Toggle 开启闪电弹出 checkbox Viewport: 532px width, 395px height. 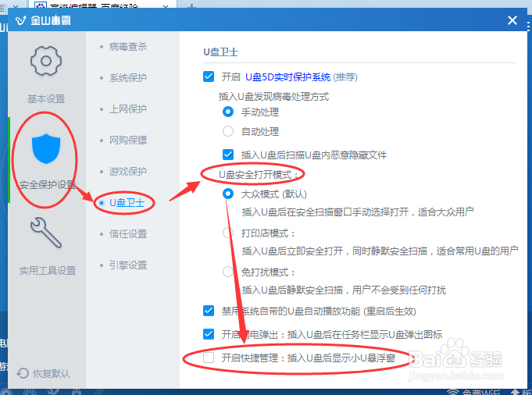coord(209,334)
